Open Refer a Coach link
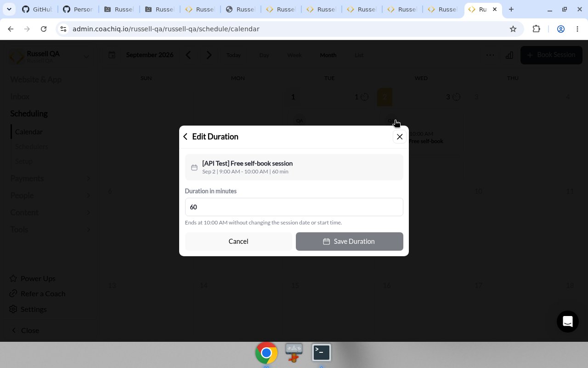Screen dimensions: 588x368 point(38,294)
